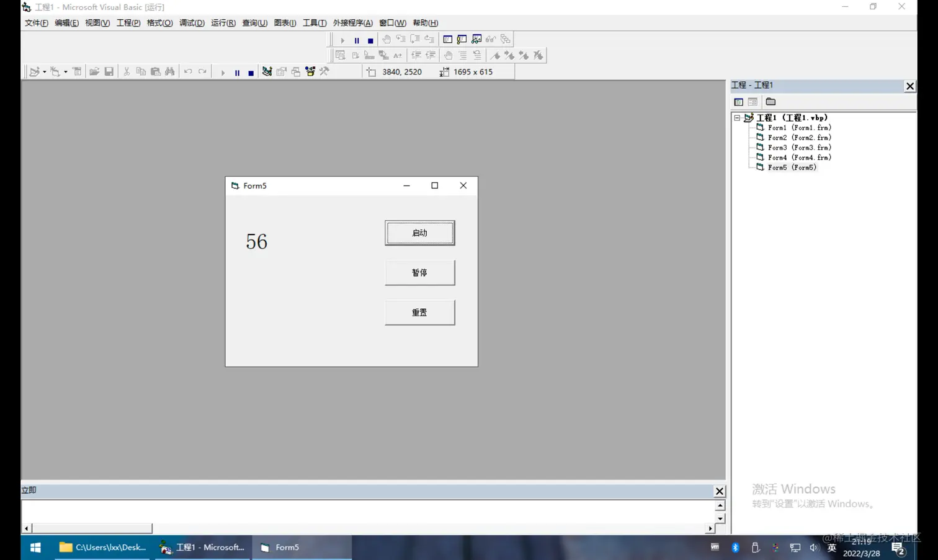Click the Break (pause) icon in debug toolbar
Image resolution: width=938 pixels, height=560 pixels.
pyautogui.click(x=357, y=40)
